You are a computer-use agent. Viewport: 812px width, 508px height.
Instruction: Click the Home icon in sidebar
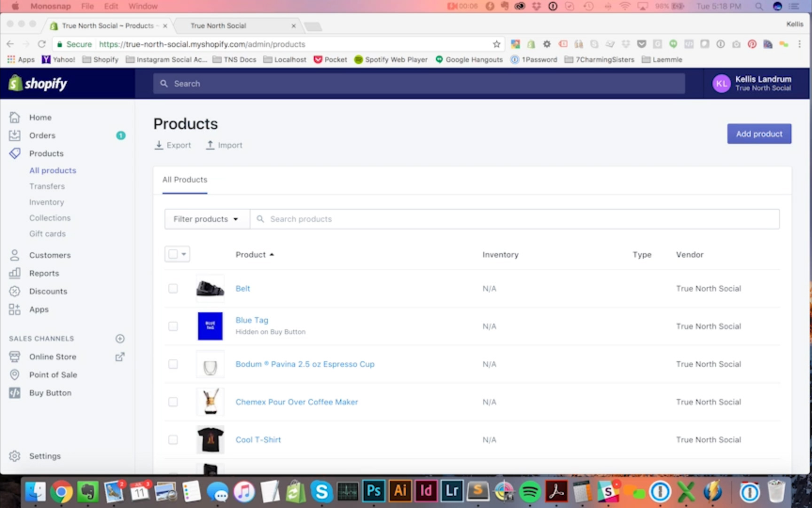[15, 117]
